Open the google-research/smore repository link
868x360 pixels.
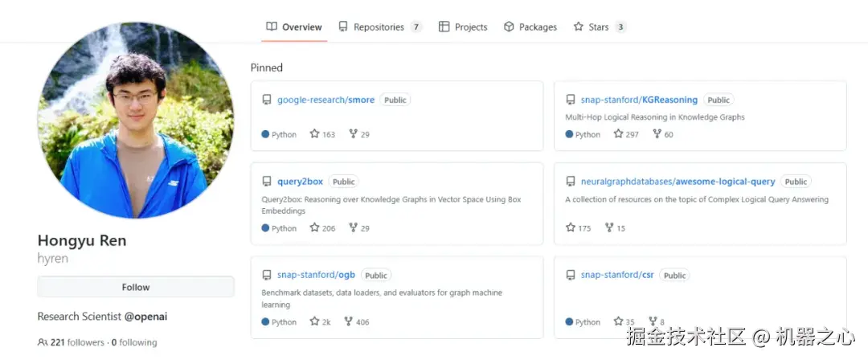(x=325, y=100)
